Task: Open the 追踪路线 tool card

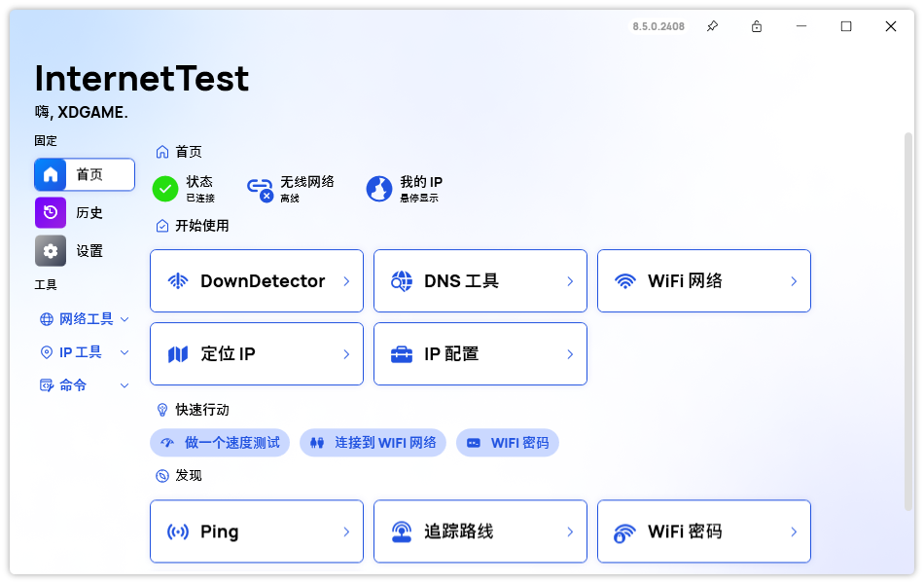Action: point(480,531)
